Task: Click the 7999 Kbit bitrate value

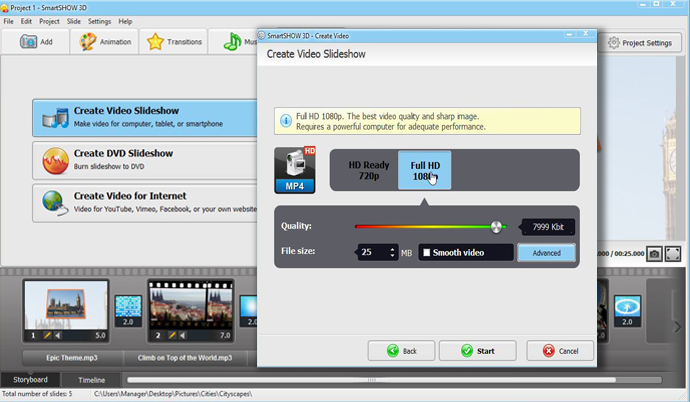Action: (x=548, y=227)
